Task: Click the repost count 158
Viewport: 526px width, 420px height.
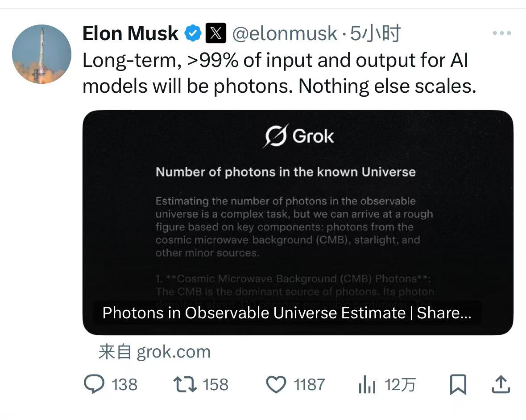Action: click(x=215, y=384)
